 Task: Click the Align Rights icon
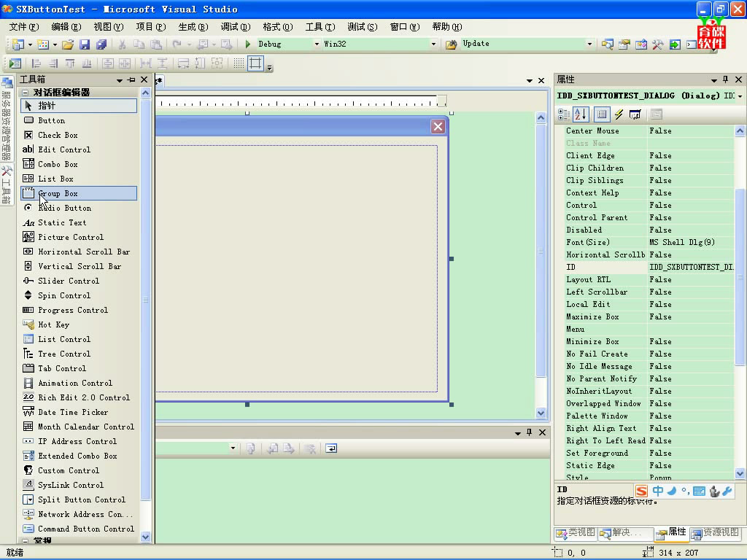[x=53, y=63]
